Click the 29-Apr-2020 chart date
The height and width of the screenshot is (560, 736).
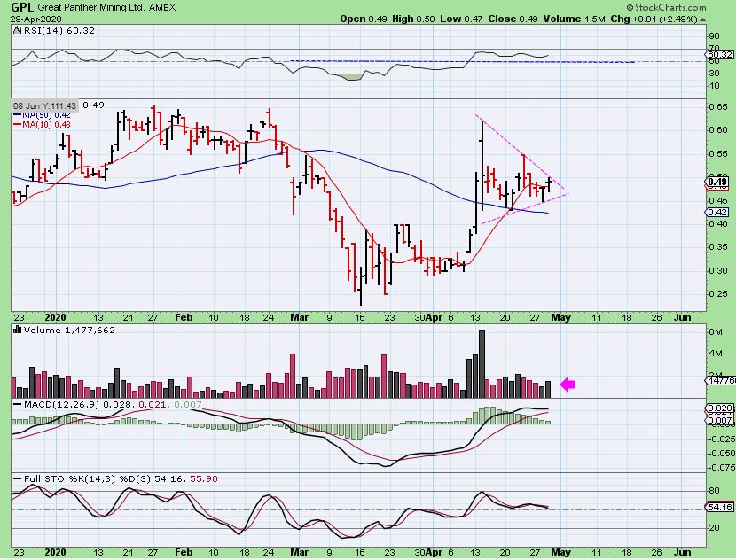click(35, 19)
